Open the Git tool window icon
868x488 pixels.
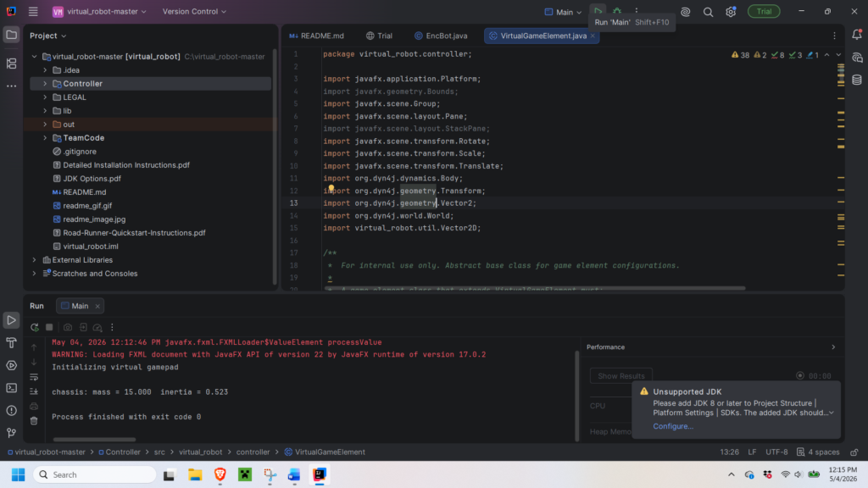point(11,433)
